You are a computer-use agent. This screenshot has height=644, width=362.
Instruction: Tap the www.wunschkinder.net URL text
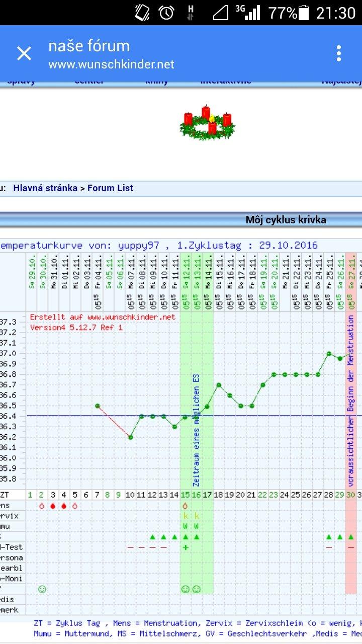point(111,64)
